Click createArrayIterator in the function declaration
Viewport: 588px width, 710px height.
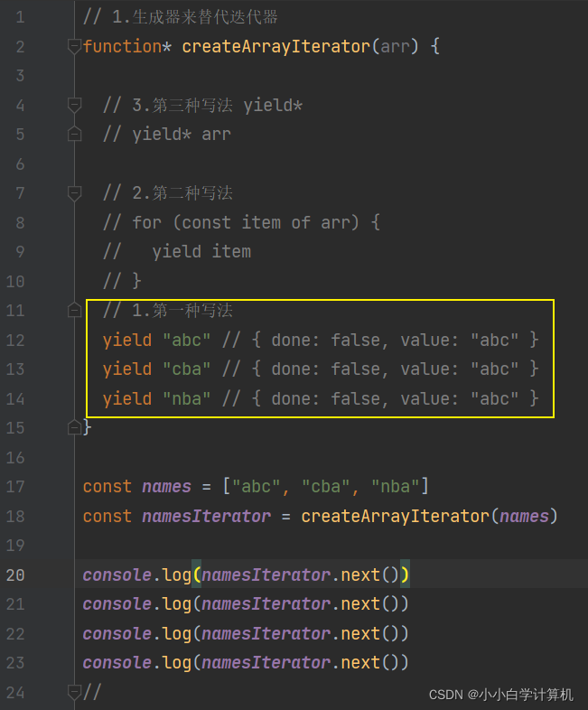pos(276,46)
